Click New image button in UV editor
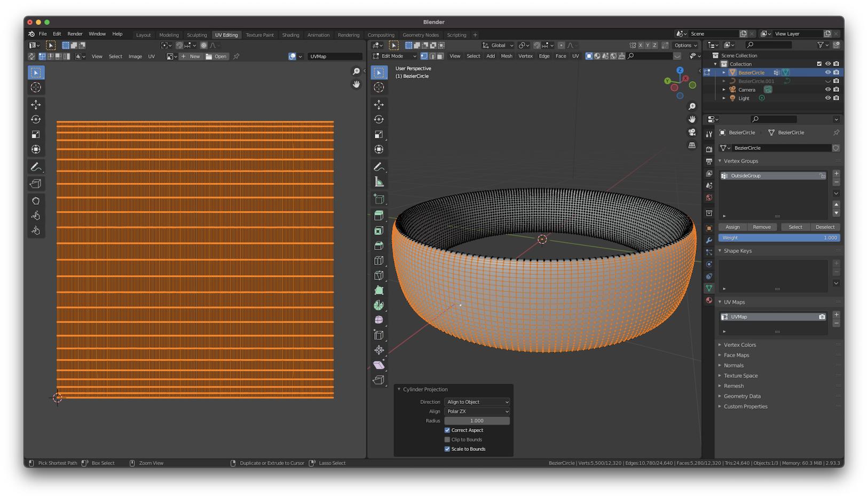Image resolution: width=868 pixels, height=499 pixels. point(191,57)
